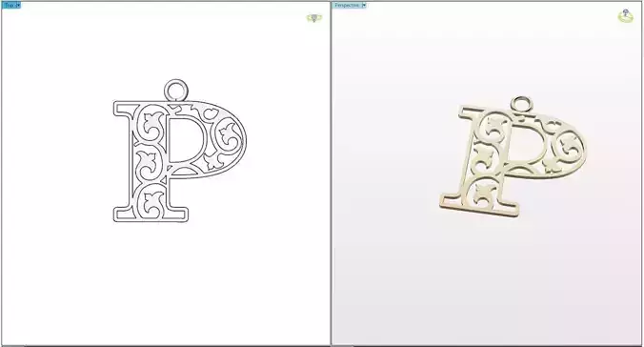The width and height of the screenshot is (644, 347).
Task: Click the Top viewport title label
Action: point(9,6)
